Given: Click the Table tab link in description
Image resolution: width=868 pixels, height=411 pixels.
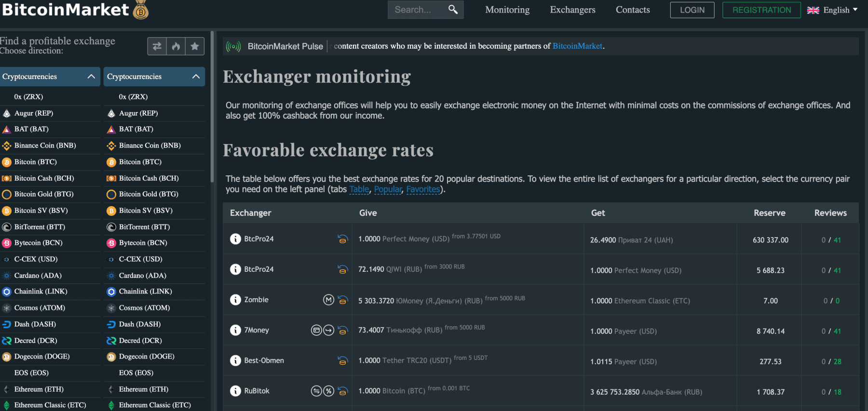Looking at the screenshot, I should [359, 189].
